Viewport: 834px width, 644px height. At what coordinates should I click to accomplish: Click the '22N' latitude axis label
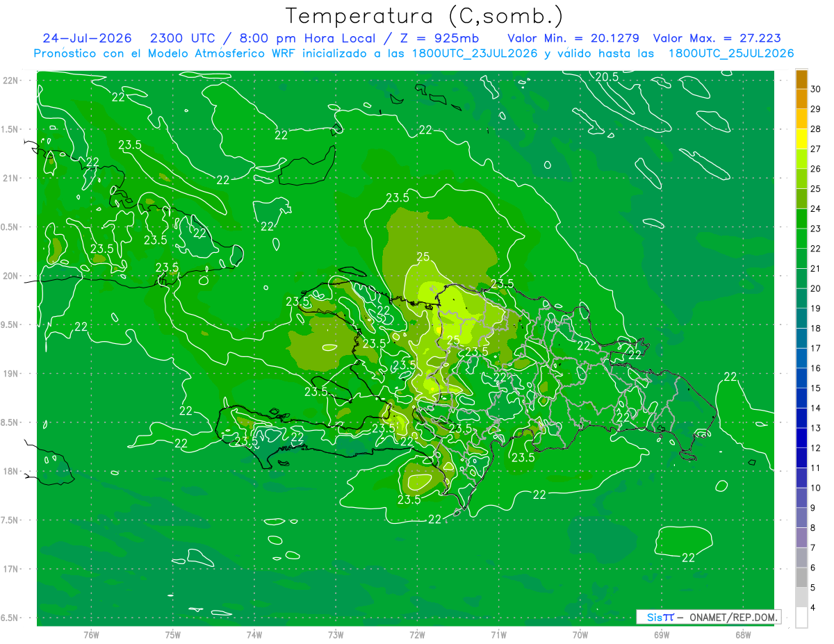[10, 80]
